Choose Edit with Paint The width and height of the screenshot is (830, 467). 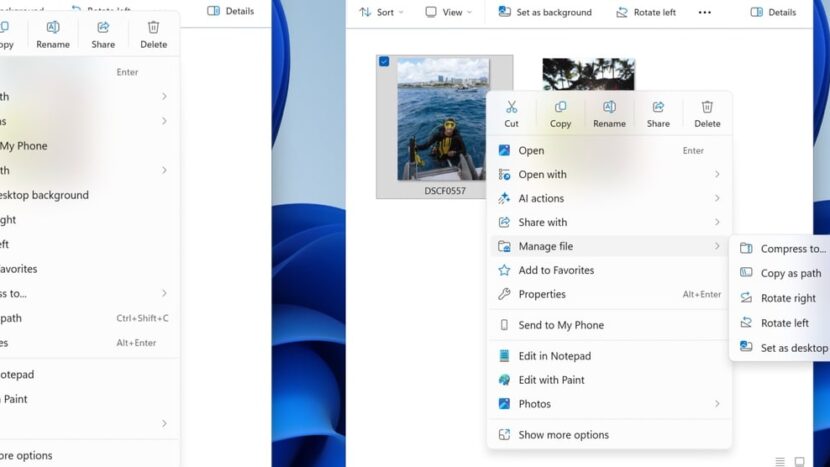coord(551,380)
